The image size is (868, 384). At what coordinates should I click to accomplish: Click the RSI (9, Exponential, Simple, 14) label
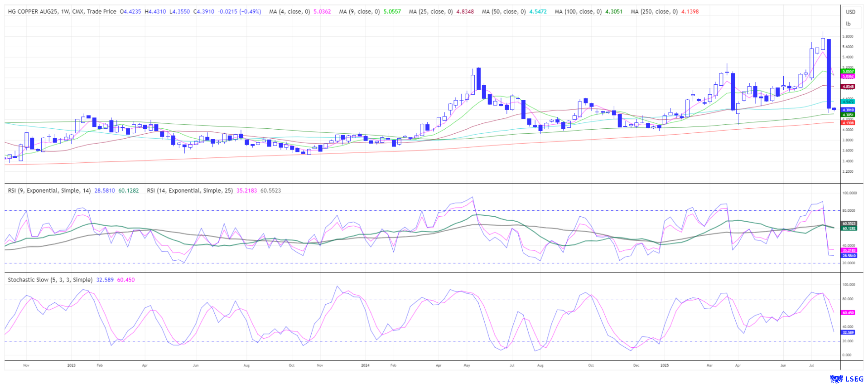coord(50,191)
